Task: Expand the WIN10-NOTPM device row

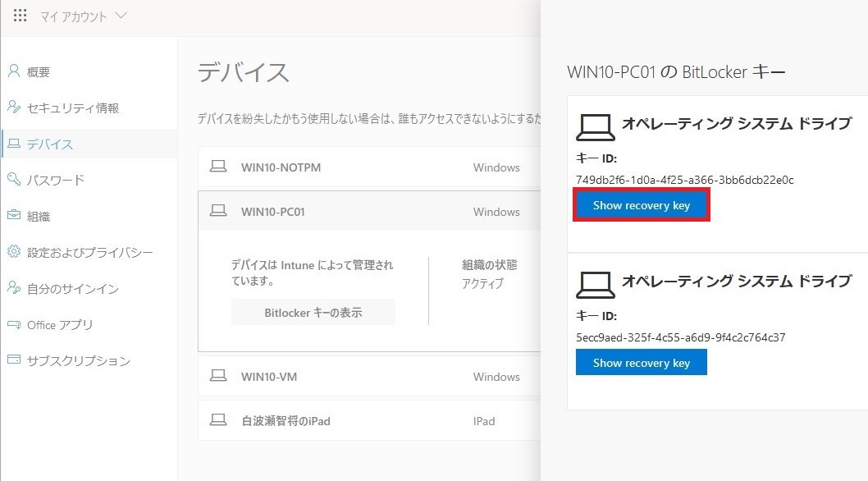Action: pos(369,167)
